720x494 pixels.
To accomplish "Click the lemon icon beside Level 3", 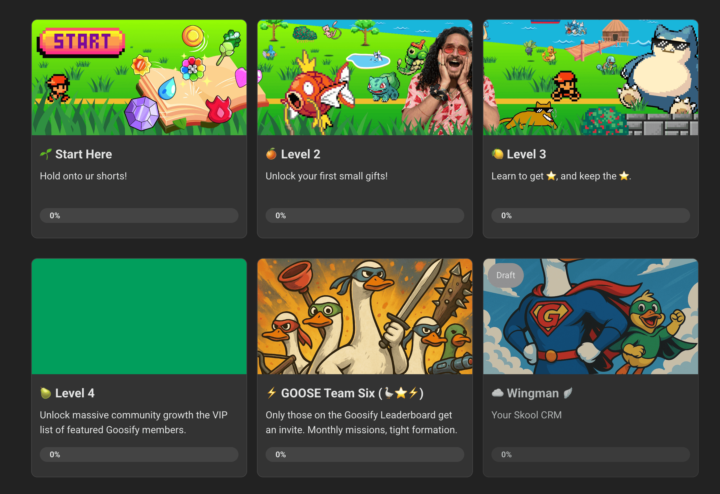I will coord(497,154).
